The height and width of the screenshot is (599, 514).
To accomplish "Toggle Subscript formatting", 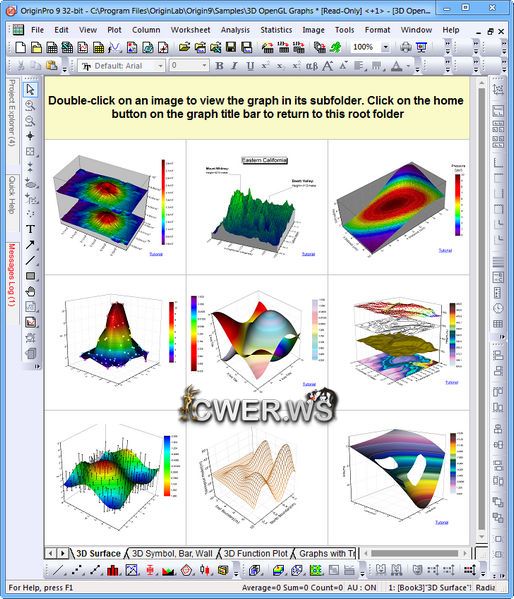I will tap(281, 66).
